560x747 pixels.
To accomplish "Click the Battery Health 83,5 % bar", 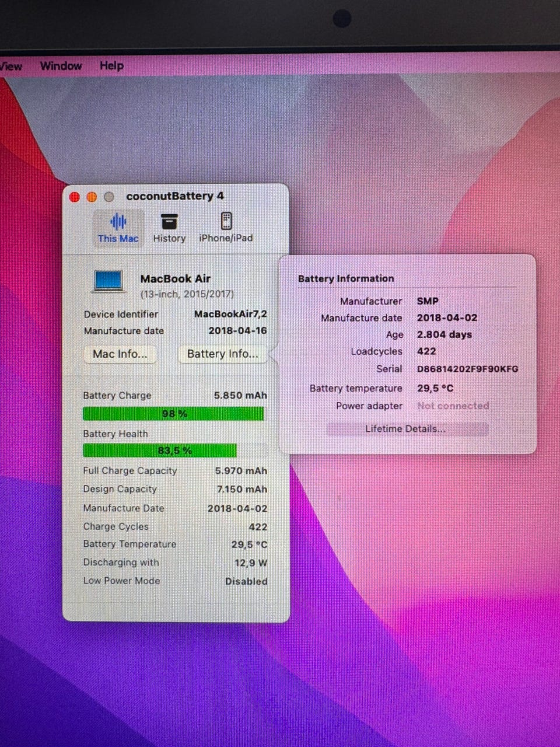I will (175, 451).
